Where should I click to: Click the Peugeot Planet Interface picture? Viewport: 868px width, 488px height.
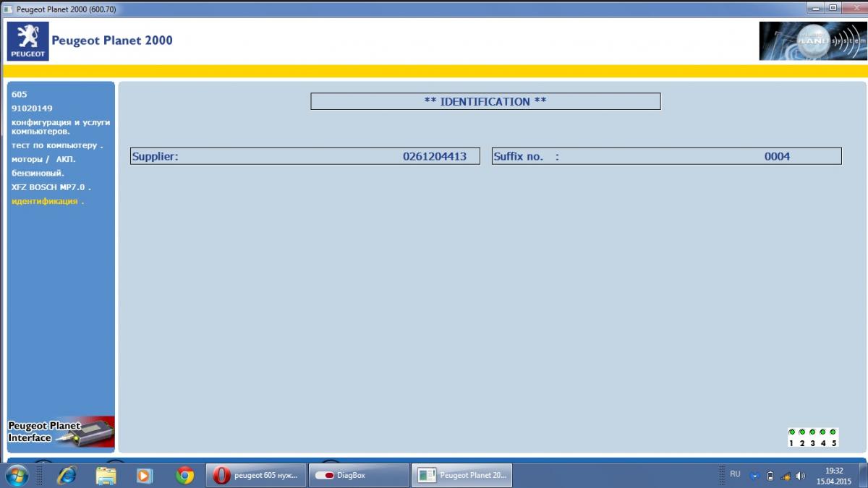pyautogui.click(x=61, y=432)
